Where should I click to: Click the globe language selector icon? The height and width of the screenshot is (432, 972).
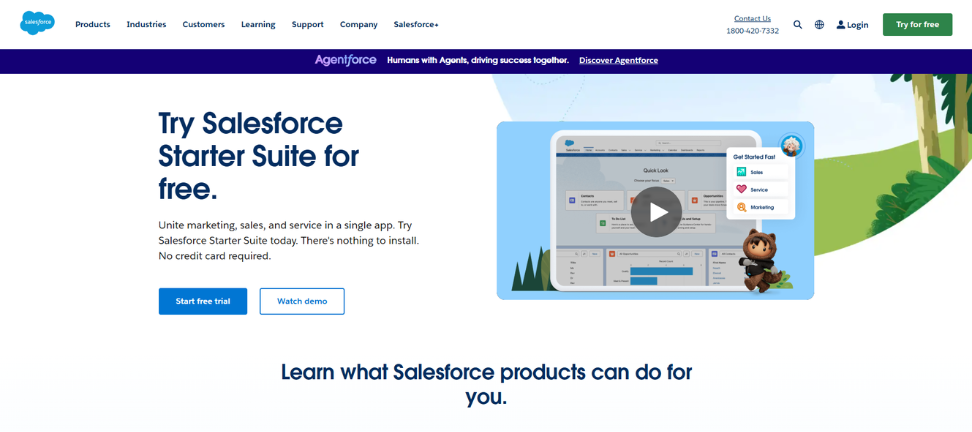pyautogui.click(x=819, y=25)
